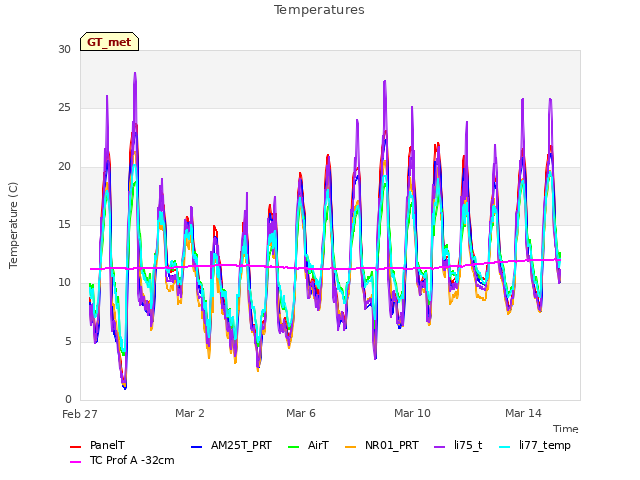The image size is (640, 480).
Task: Click the Temperature (C) axis label
Action: pyautogui.click(x=13, y=225)
